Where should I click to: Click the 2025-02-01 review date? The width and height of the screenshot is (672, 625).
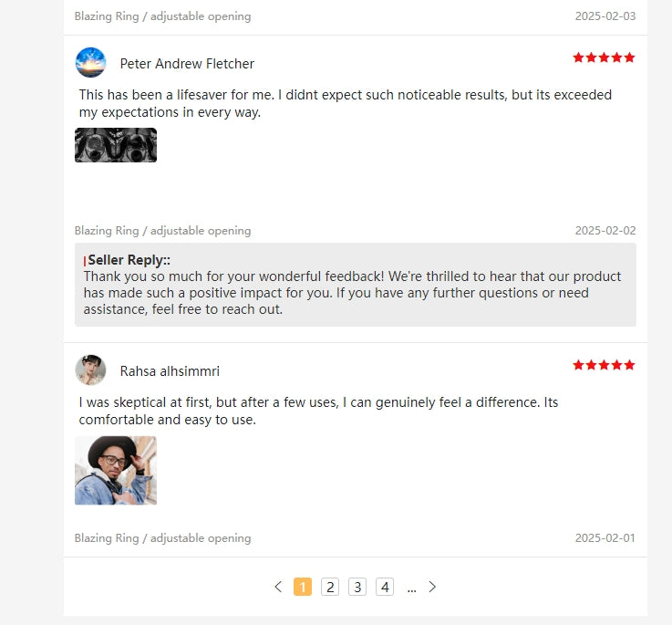pos(605,538)
